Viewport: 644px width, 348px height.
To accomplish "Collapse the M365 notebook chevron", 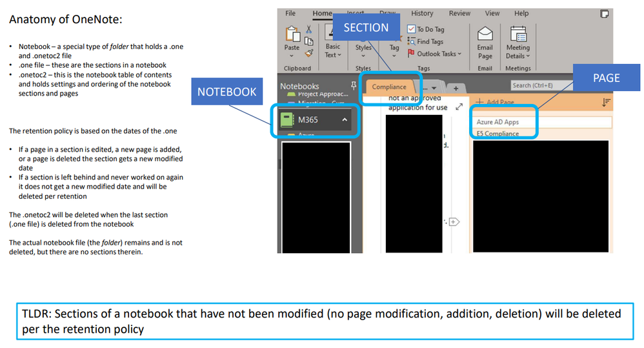I will pyautogui.click(x=345, y=119).
